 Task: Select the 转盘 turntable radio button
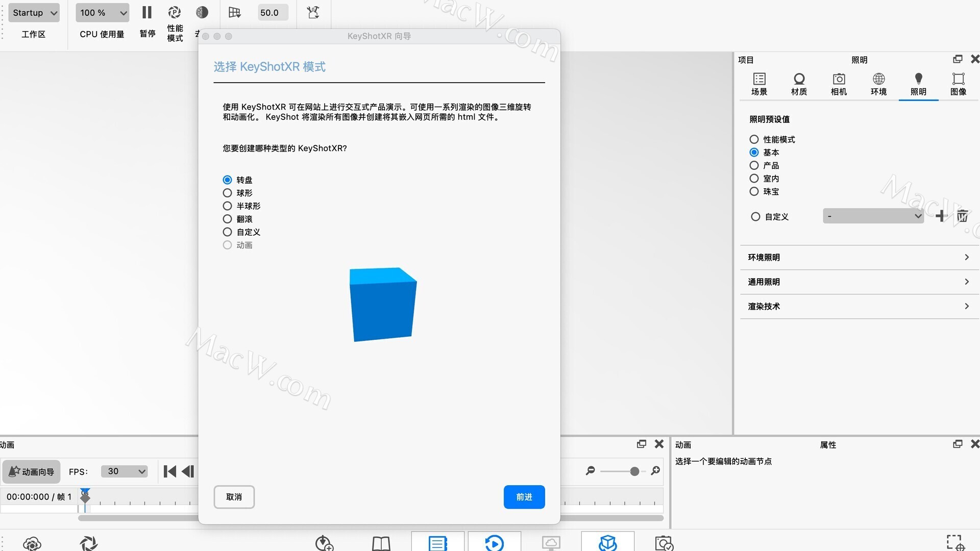pyautogui.click(x=227, y=180)
